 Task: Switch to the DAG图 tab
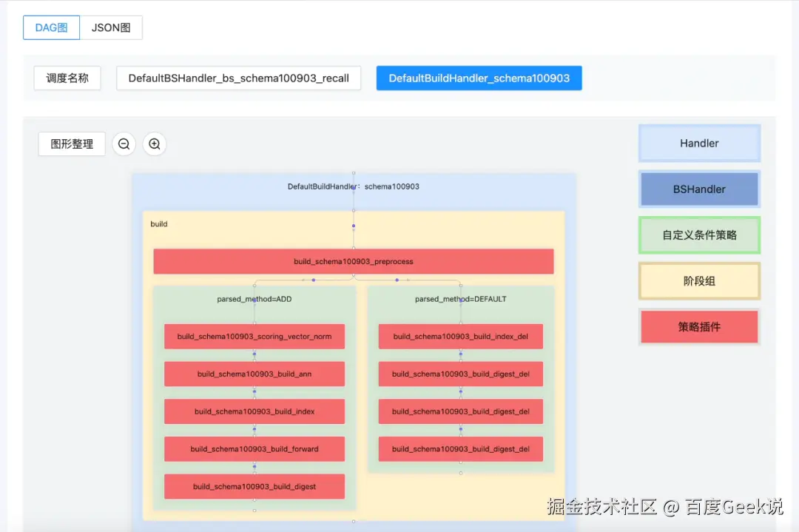point(50,27)
